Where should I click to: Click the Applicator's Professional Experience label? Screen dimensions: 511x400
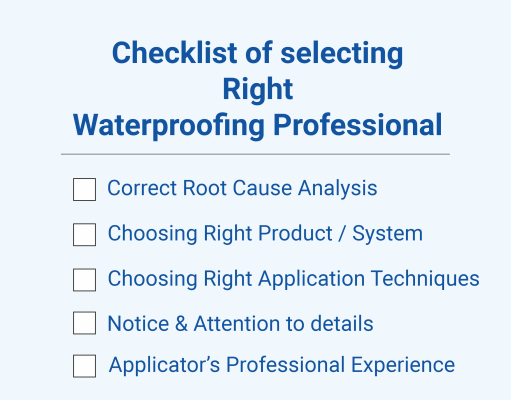pyautogui.click(x=282, y=365)
